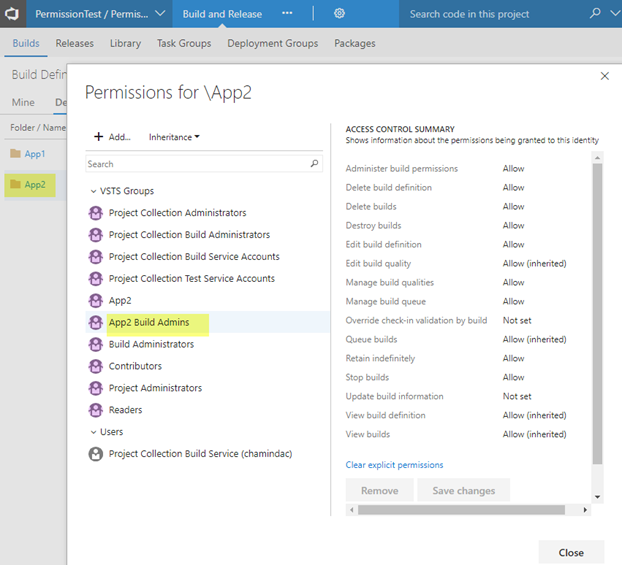Click the search magnifier in the top bar

[596, 14]
